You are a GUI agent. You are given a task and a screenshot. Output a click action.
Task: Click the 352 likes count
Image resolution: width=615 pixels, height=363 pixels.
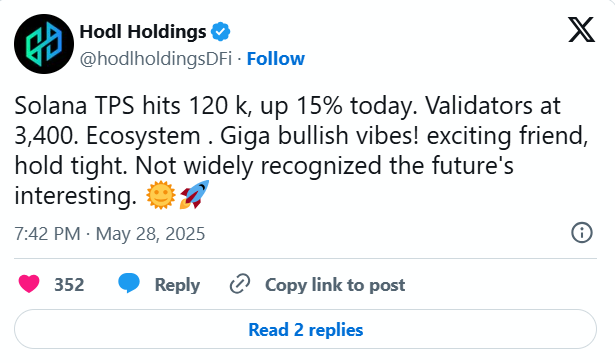(69, 285)
